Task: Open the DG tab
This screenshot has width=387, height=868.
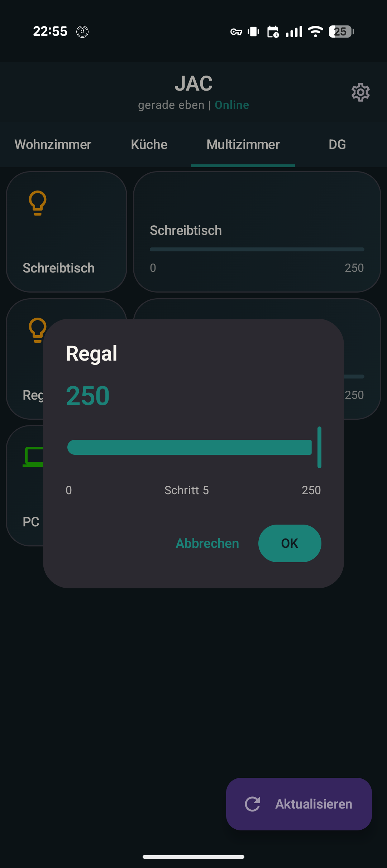Action: click(x=337, y=145)
